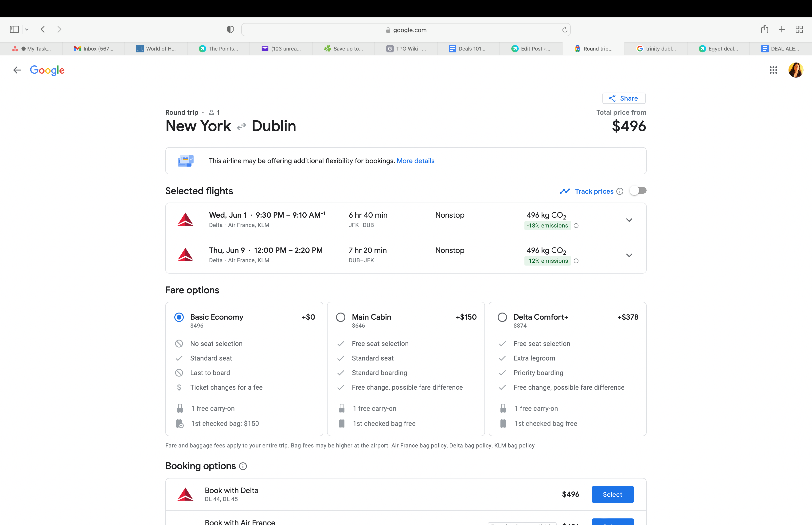Open More details flexibility link
The image size is (812, 525).
tap(415, 161)
